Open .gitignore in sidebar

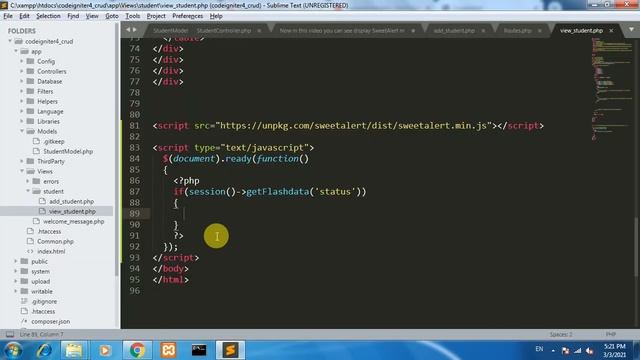(x=44, y=301)
